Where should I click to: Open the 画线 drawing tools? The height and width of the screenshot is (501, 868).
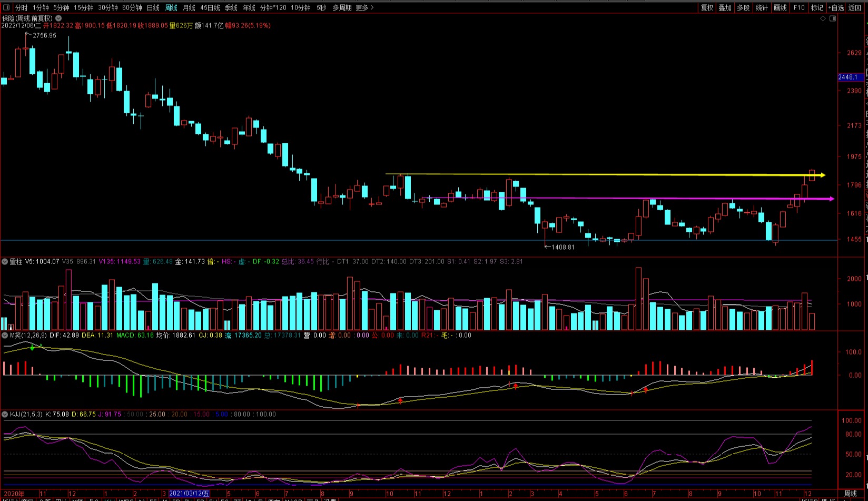780,8
